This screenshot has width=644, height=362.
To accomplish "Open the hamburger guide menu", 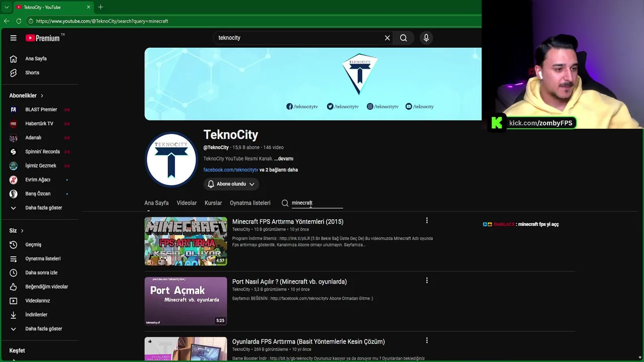I will coord(14,38).
